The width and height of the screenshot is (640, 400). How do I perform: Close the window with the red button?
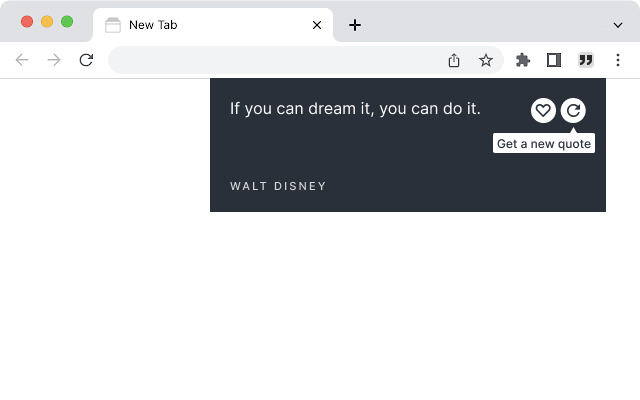[x=27, y=22]
